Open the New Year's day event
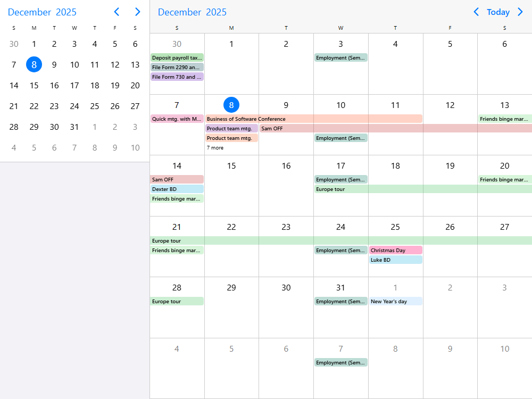Image resolution: width=532 pixels, height=399 pixels. click(395, 301)
